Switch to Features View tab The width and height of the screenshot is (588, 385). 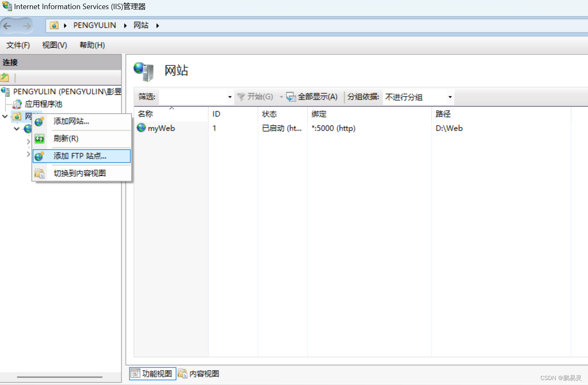tap(152, 374)
